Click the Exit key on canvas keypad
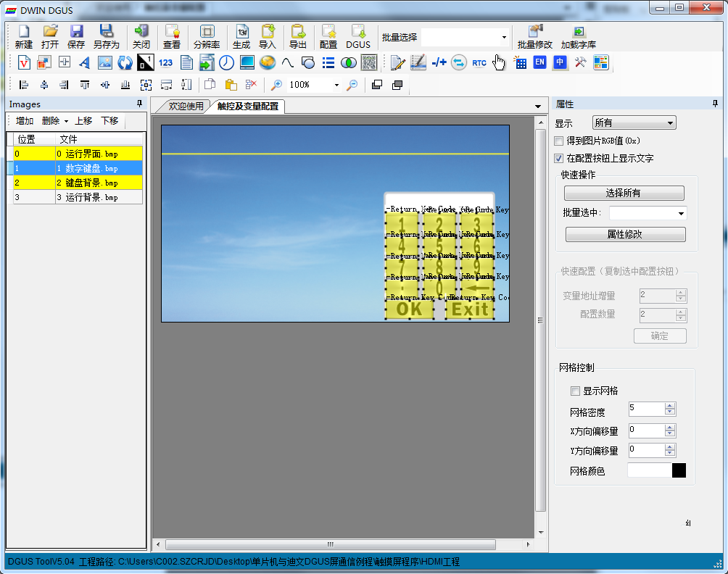Screen dimensions: 728x574 coord(470,309)
